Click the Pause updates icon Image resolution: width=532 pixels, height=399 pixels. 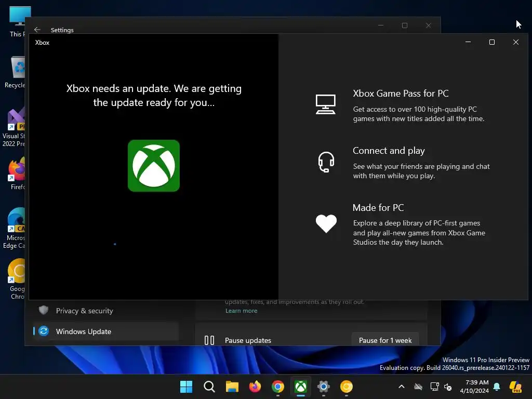pos(209,340)
